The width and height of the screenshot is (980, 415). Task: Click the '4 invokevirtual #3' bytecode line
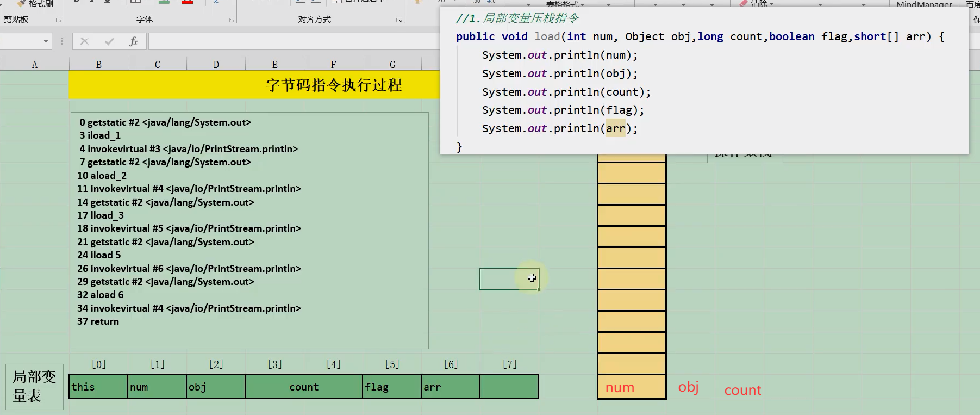coord(189,149)
